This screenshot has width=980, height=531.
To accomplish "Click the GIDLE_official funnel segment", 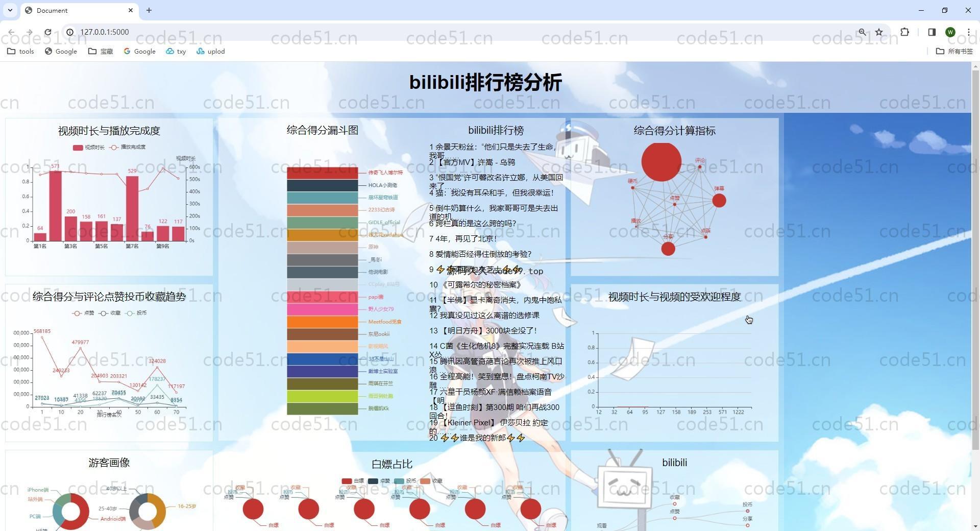I will pos(322,223).
